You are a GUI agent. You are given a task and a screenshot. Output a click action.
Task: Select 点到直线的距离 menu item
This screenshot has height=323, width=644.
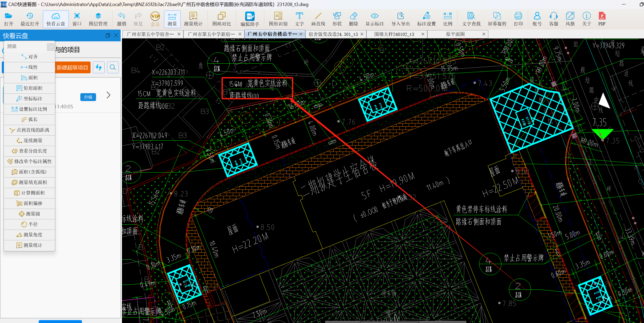click(30, 130)
